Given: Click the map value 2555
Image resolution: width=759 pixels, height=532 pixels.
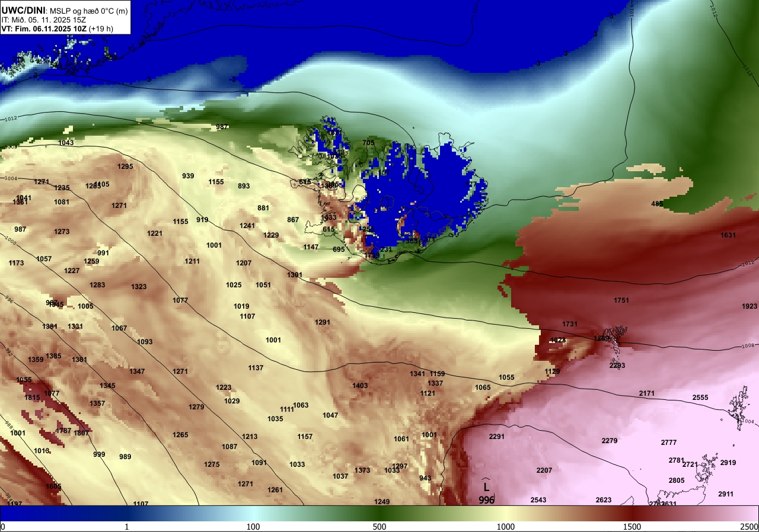Looking at the screenshot, I should [700, 398].
